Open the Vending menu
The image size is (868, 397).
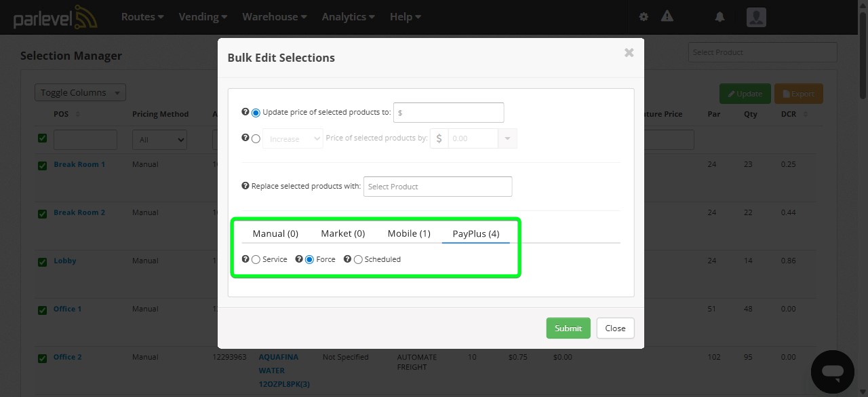[202, 16]
